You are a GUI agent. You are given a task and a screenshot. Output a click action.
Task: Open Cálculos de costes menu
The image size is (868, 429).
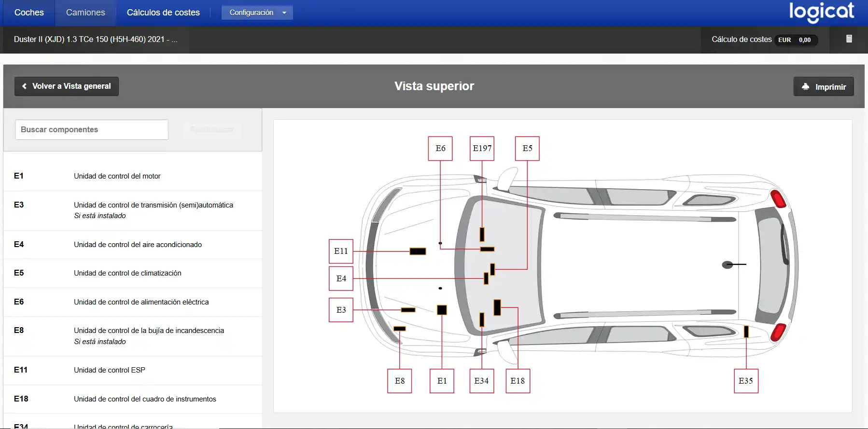[x=163, y=13]
